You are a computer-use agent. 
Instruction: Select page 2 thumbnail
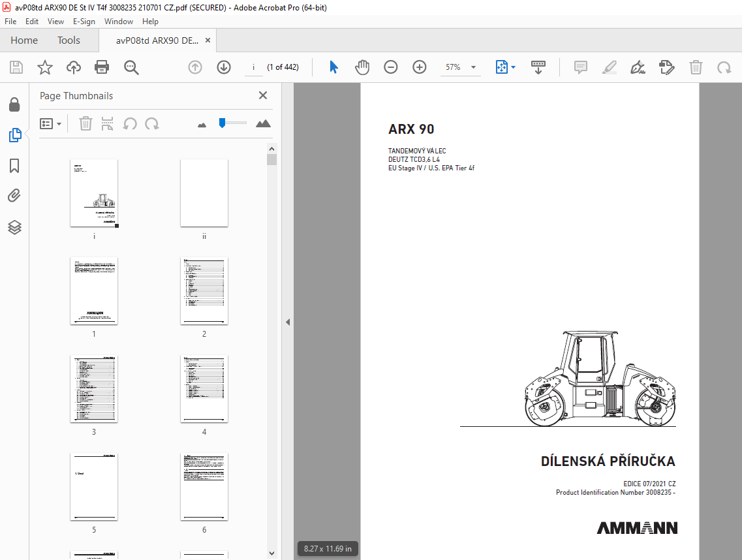[x=204, y=291]
